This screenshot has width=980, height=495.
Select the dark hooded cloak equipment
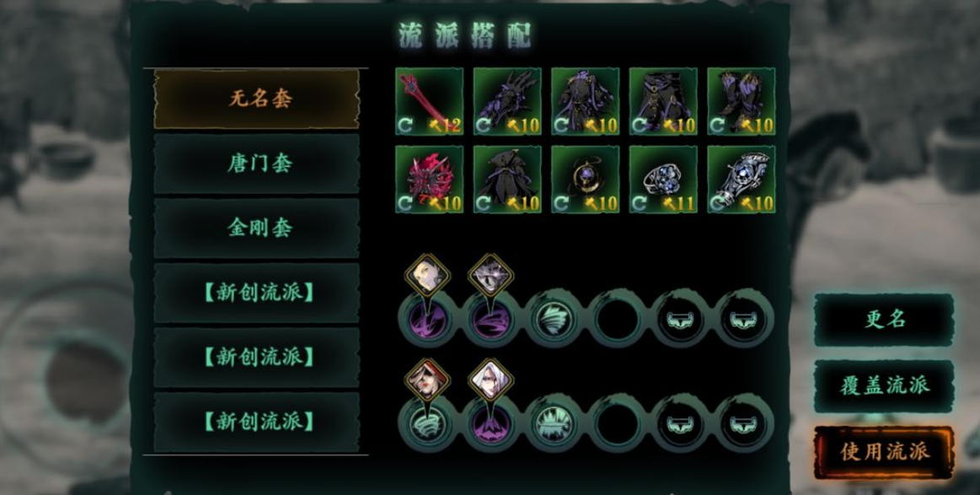click(x=507, y=180)
